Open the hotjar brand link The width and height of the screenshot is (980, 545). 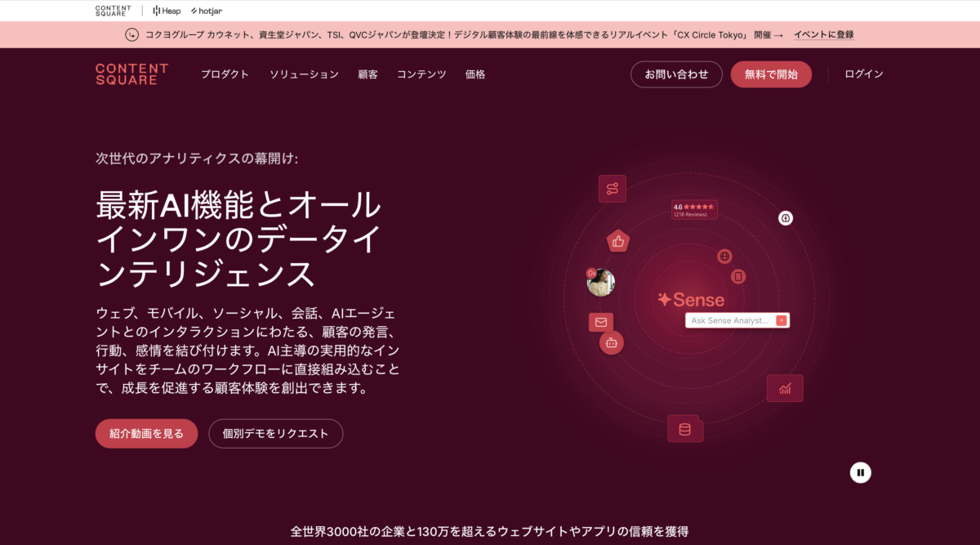click(x=207, y=11)
